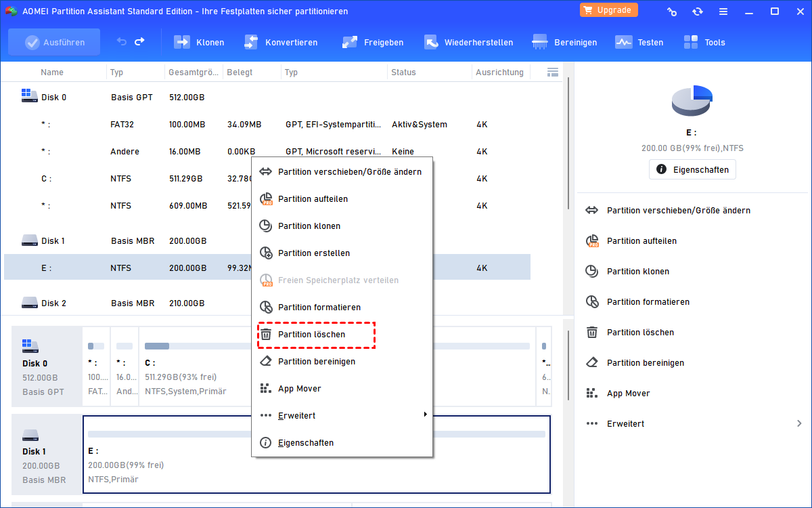Click the Ausrichtung column header
812x508 pixels.
click(499, 72)
